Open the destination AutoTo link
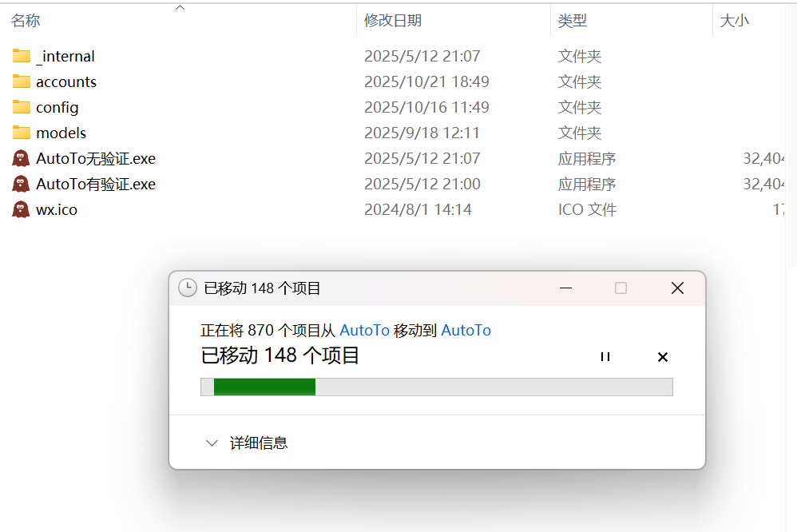Image resolution: width=797 pixels, height=532 pixels. pos(466,330)
